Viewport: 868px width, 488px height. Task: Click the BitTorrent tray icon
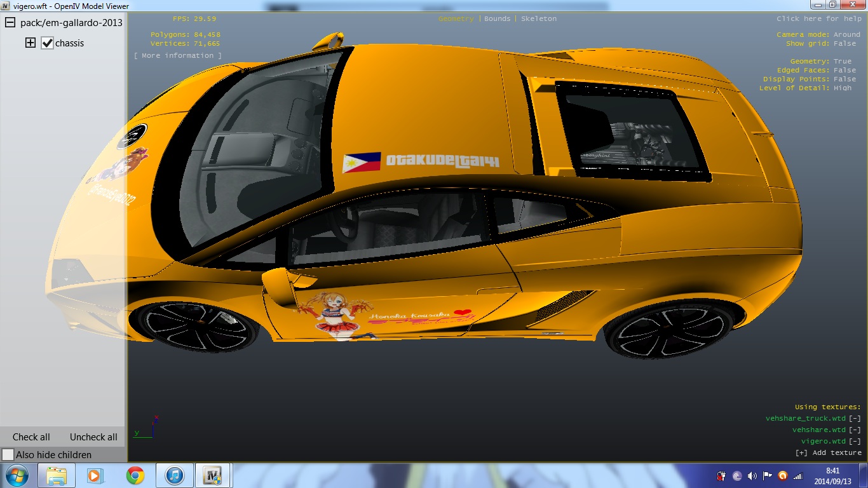click(x=737, y=476)
